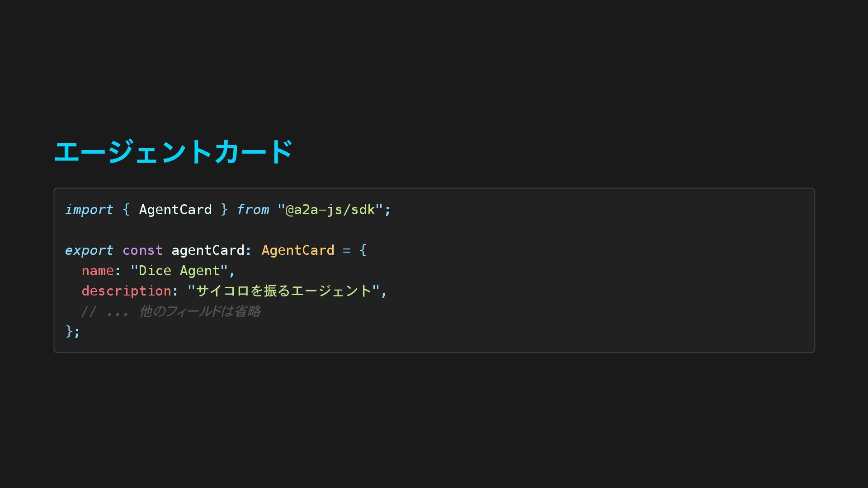
Task: Click the from keyword
Action: click(x=253, y=210)
